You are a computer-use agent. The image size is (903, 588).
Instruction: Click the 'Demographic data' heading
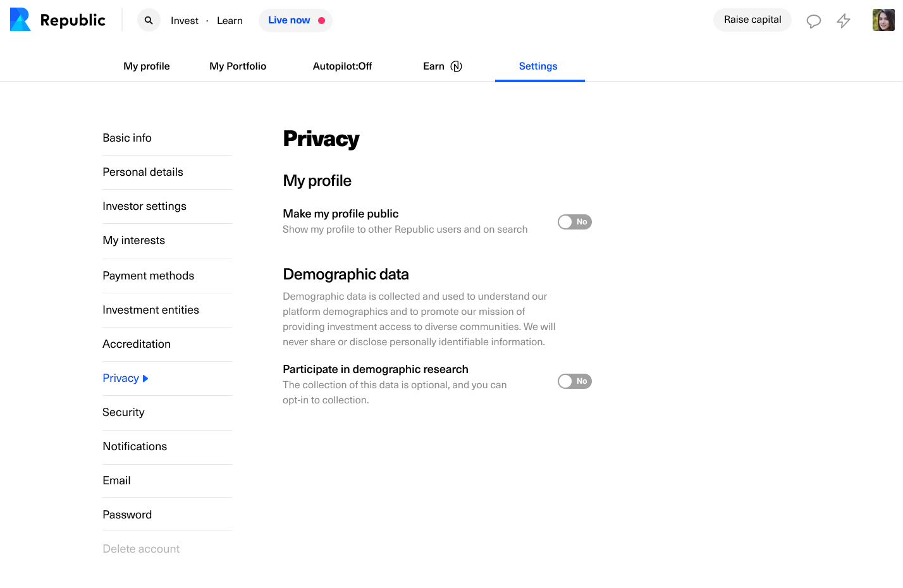[346, 274]
